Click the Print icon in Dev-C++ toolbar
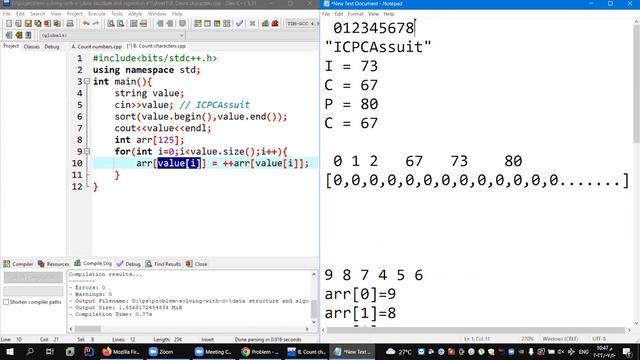Screen dimensions: 640x360 point(70,24)
